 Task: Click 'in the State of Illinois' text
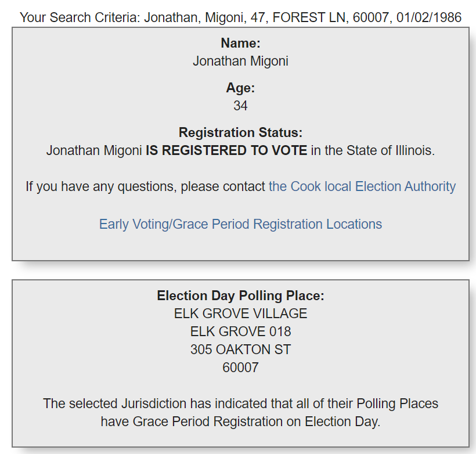click(373, 150)
